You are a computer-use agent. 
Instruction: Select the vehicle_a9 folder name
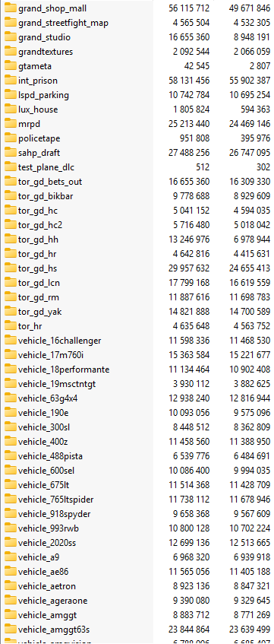tap(39, 557)
